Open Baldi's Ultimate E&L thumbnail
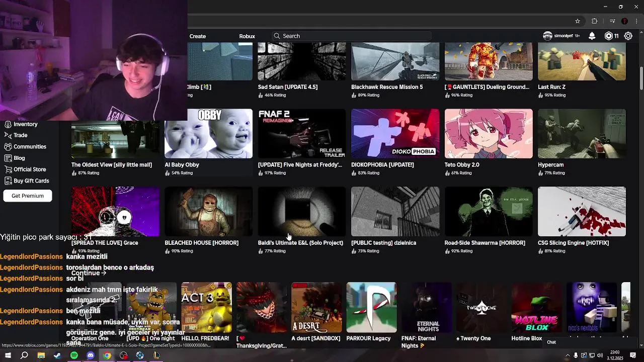The width and height of the screenshot is (644, 362). 302,212
